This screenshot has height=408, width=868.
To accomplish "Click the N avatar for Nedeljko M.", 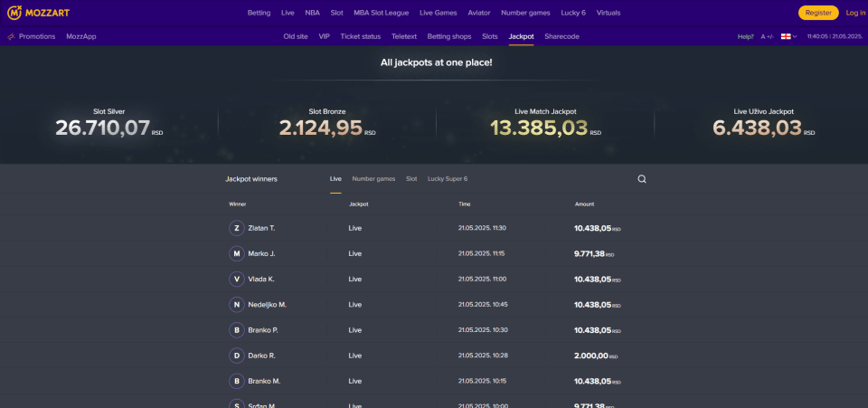I will [237, 305].
